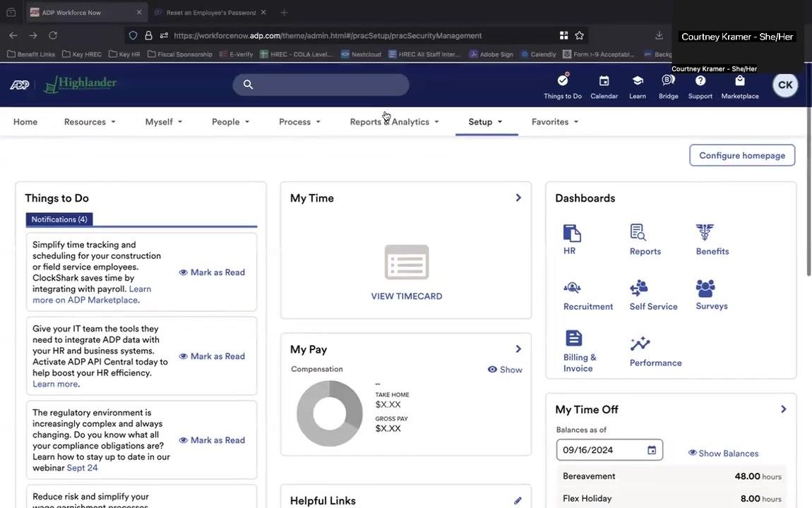The image size is (812, 508).
Task: Expand the Resources menu
Action: tap(90, 121)
